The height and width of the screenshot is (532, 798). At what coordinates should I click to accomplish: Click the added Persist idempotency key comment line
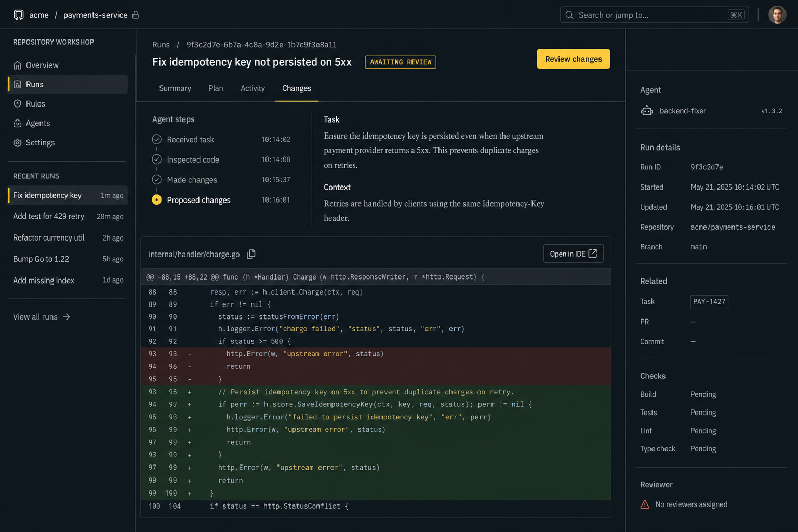tap(376, 392)
